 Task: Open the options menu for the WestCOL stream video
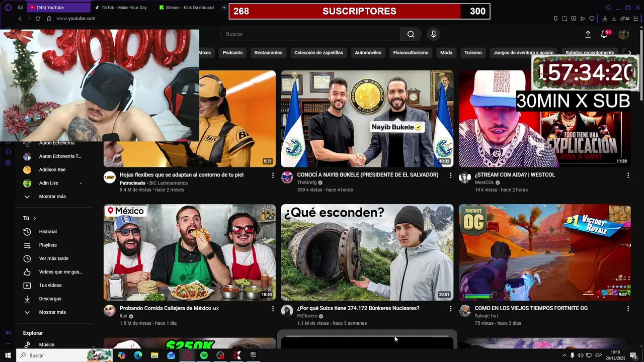(628, 175)
